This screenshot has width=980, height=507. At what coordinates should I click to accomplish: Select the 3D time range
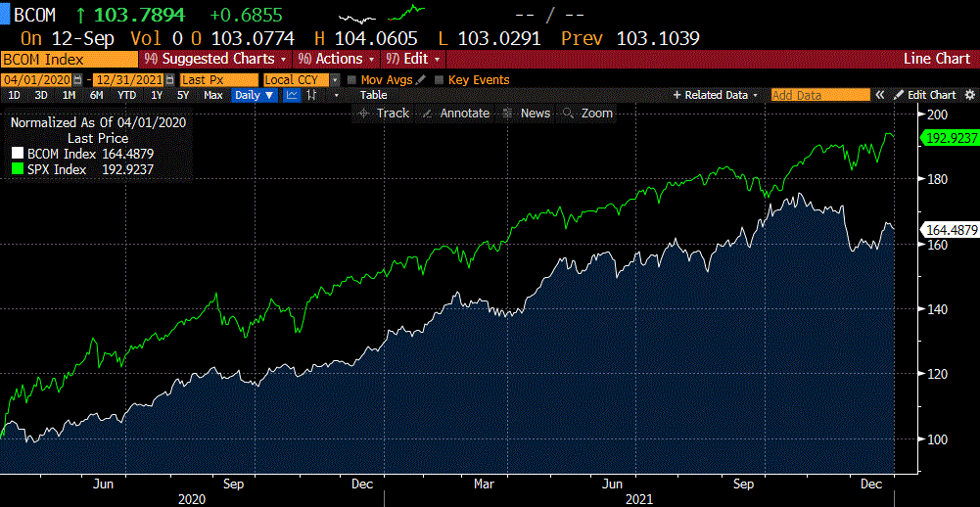pyautogui.click(x=41, y=95)
